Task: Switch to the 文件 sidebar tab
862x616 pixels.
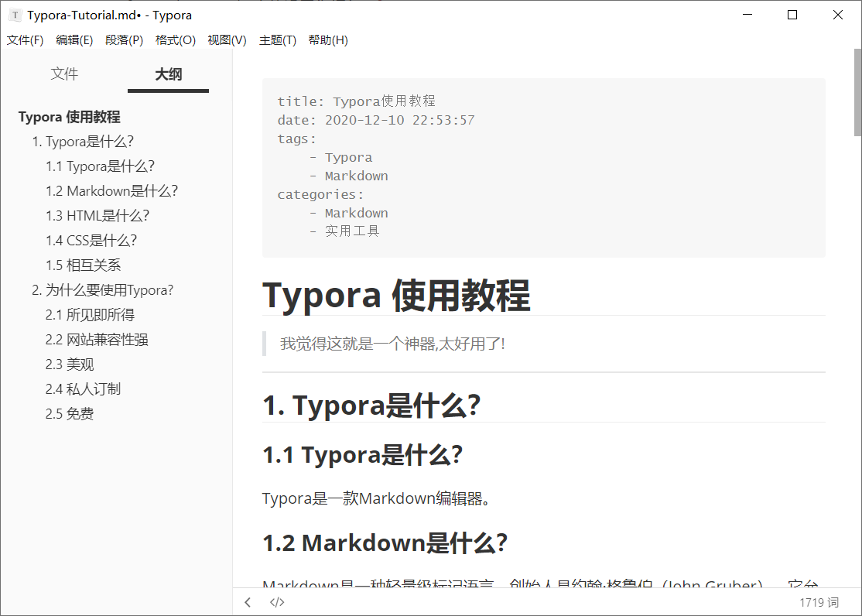Action: tap(64, 74)
